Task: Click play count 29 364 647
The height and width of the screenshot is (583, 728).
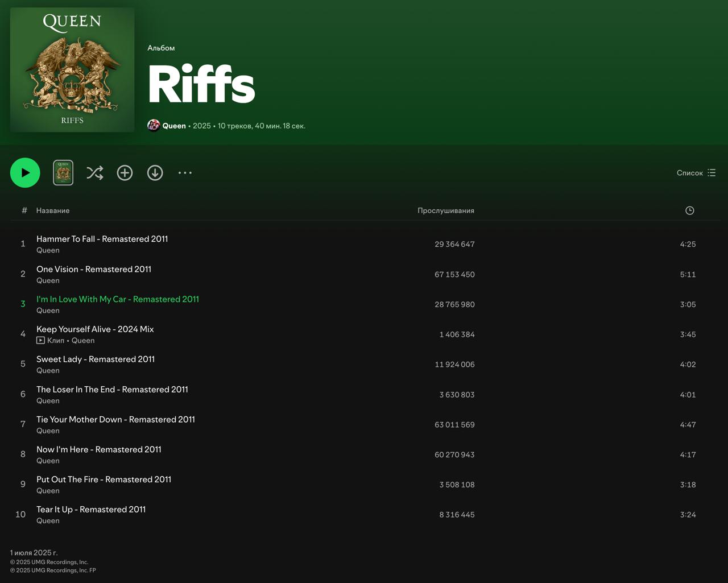Action: [x=454, y=244]
